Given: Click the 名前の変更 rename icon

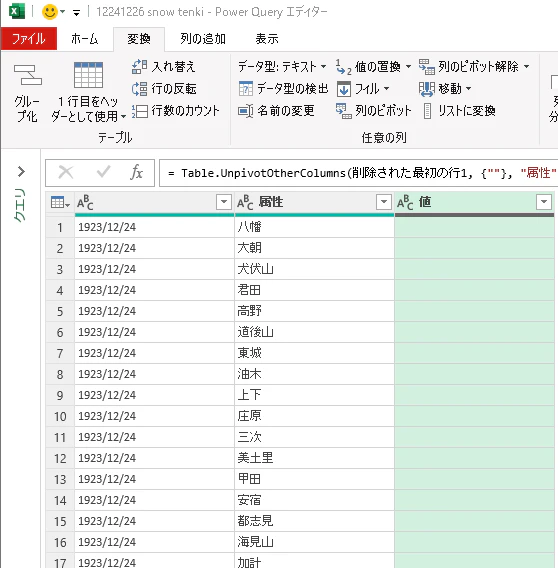Looking at the screenshot, I should pos(246,111).
